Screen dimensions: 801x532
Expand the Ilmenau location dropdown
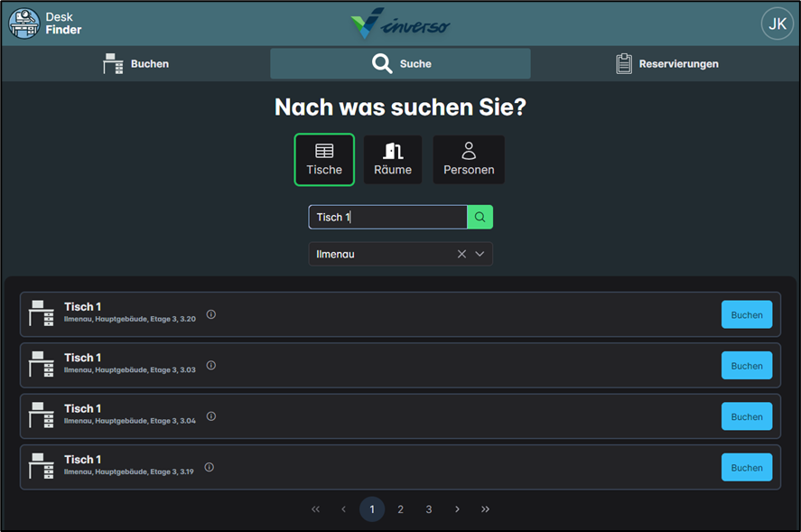tap(480, 254)
